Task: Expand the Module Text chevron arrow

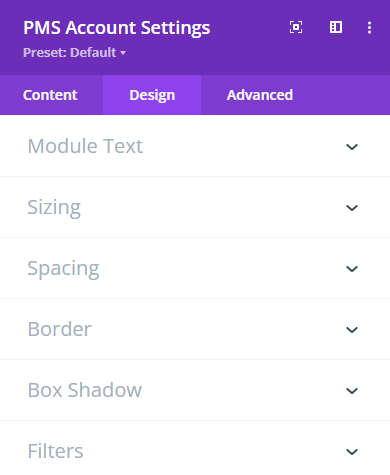Action: [x=352, y=147]
